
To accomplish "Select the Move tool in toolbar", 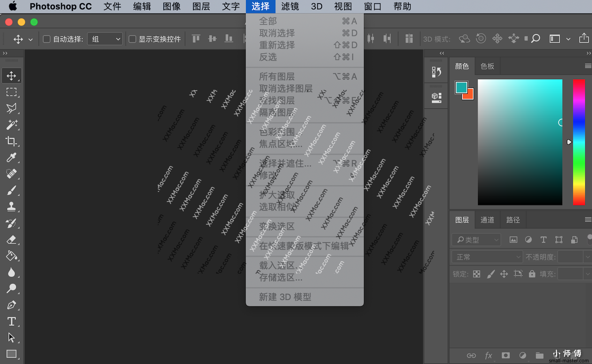I will pos(11,75).
